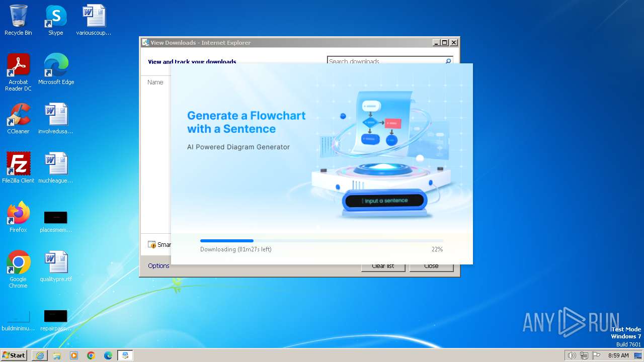This screenshot has width=644, height=362.
Task: Click the search magnifier in downloads
Action: click(x=448, y=61)
